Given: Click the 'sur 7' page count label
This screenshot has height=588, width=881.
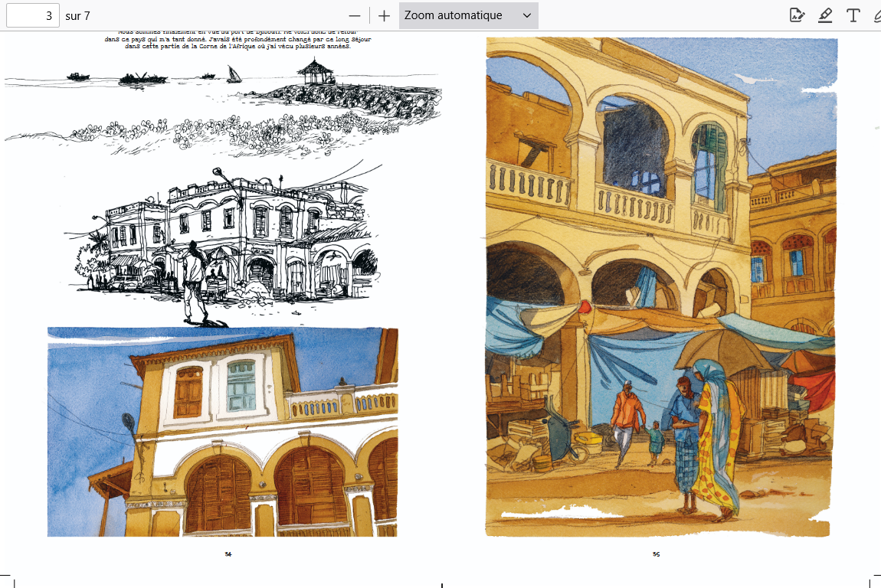Looking at the screenshot, I should coord(77,16).
